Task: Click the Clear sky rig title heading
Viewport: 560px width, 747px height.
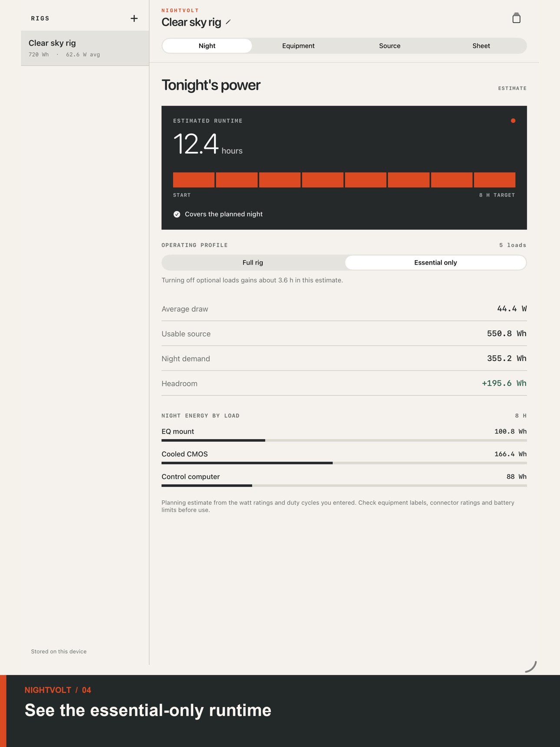Action: point(191,22)
